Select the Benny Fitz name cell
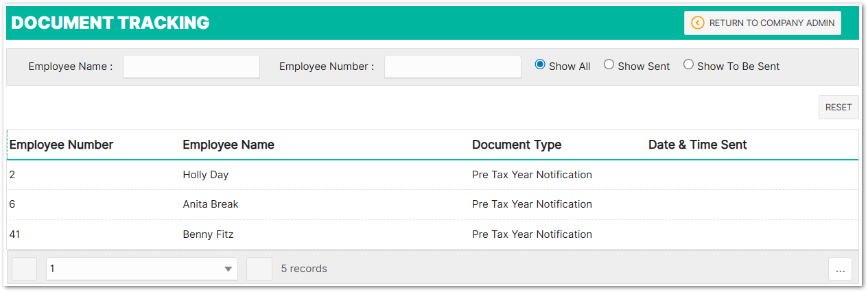Screen dimensions: 868x292 coord(208,234)
